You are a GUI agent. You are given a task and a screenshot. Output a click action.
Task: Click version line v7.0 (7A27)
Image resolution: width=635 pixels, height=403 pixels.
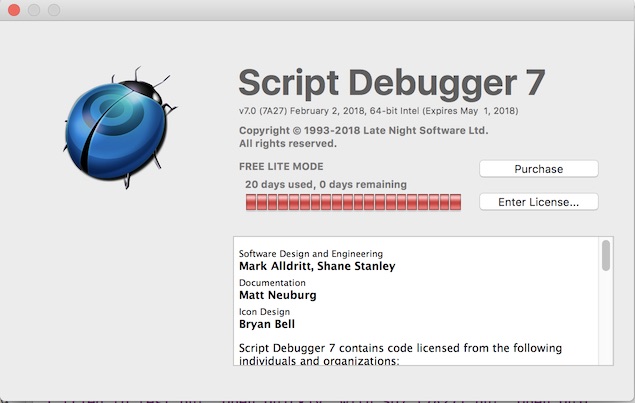(x=378, y=111)
